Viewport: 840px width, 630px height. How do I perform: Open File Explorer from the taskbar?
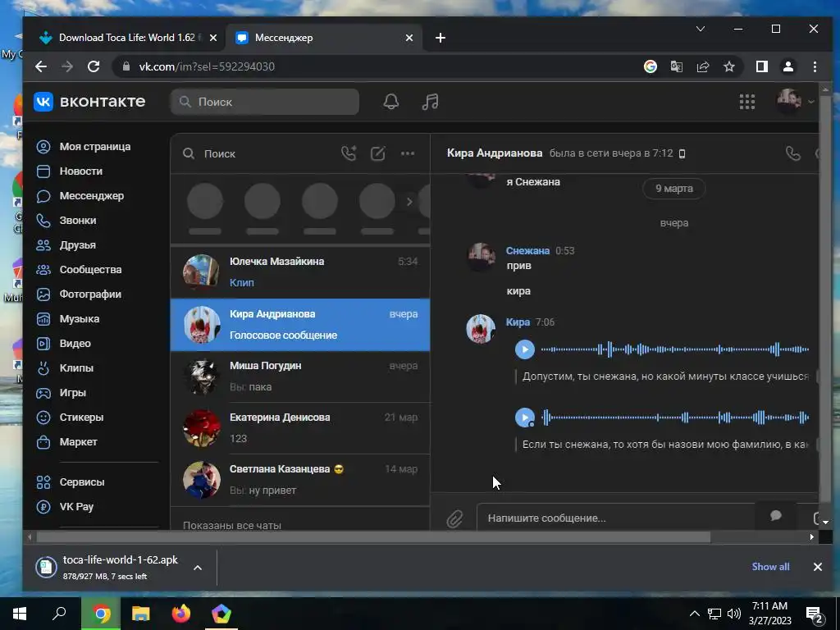point(141,614)
